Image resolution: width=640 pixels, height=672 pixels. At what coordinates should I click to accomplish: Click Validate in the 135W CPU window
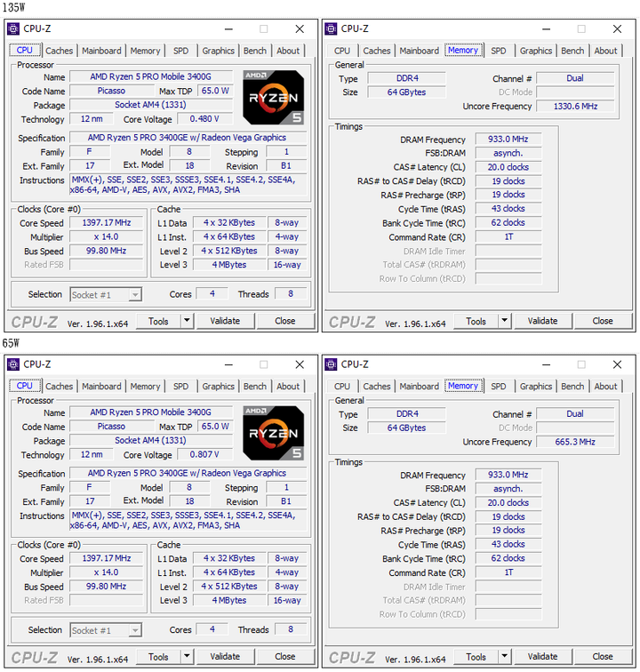(225, 321)
